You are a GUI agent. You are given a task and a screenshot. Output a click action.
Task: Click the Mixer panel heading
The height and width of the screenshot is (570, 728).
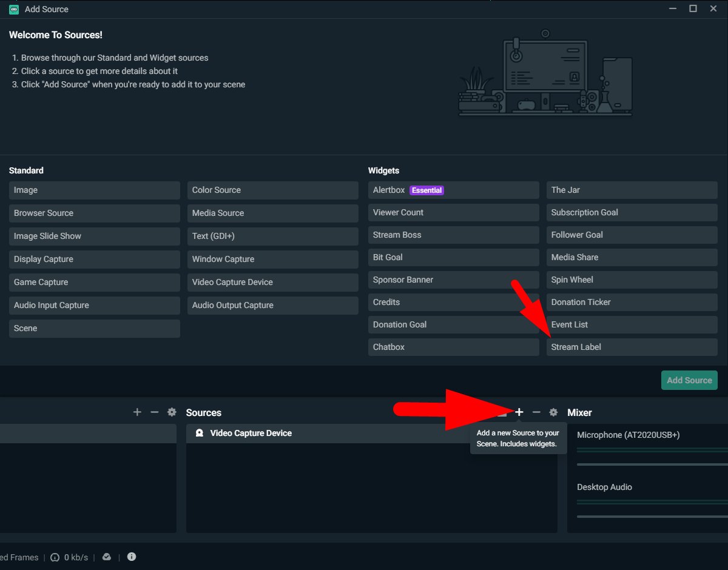coord(579,412)
